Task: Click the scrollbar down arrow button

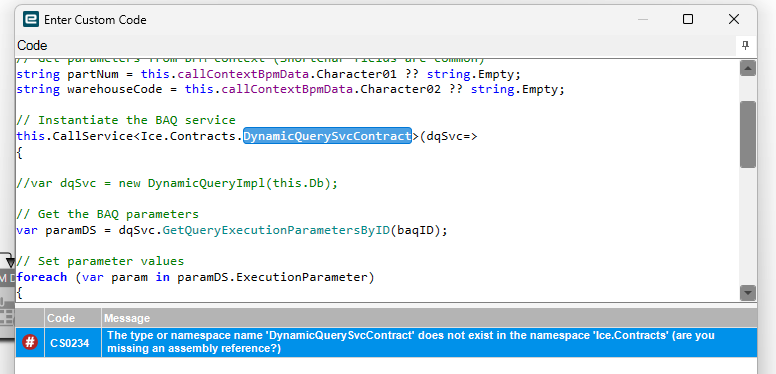Action: [x=748, y=293]
